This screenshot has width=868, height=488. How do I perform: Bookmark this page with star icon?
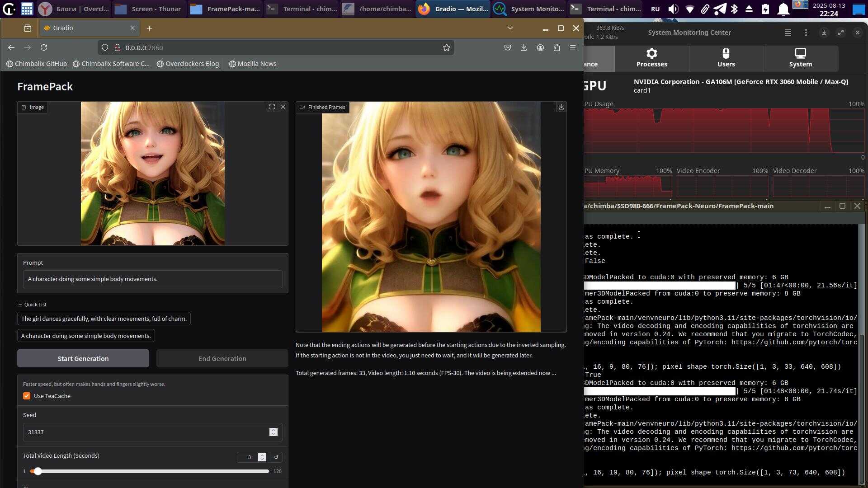(x=447, y=47)
